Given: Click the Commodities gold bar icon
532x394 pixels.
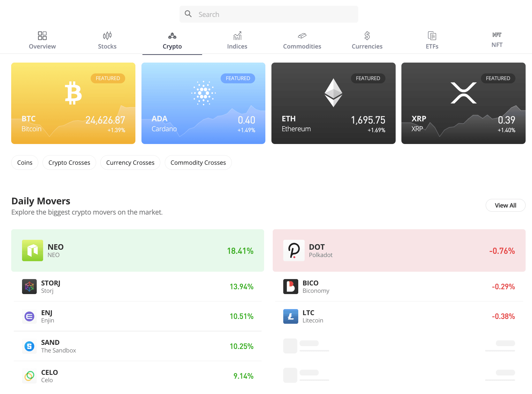Looking at the screenshot, I should click(302, 35).
